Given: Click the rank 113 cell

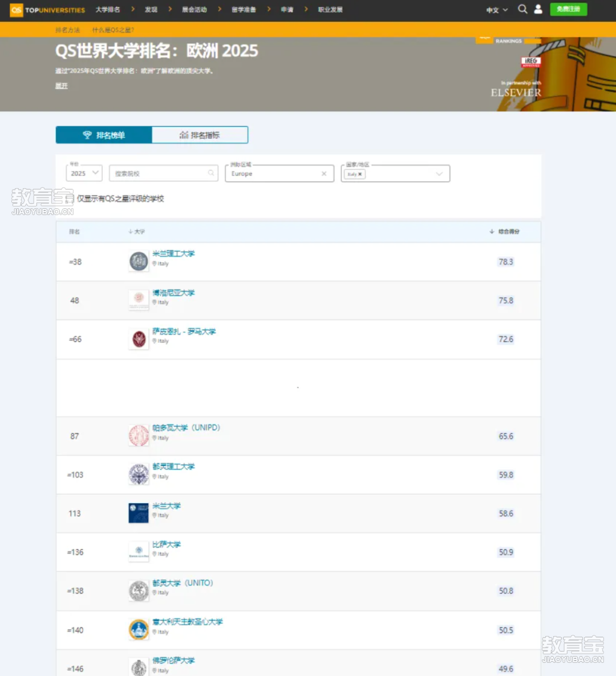Looking at the screenshot, I should (x=75, y=513).
